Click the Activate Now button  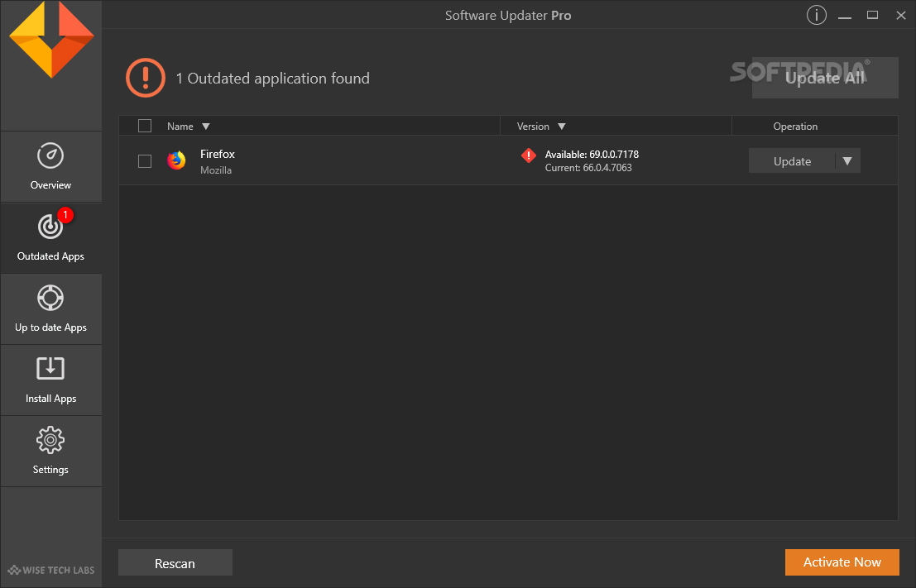click(x=842, y=562)
